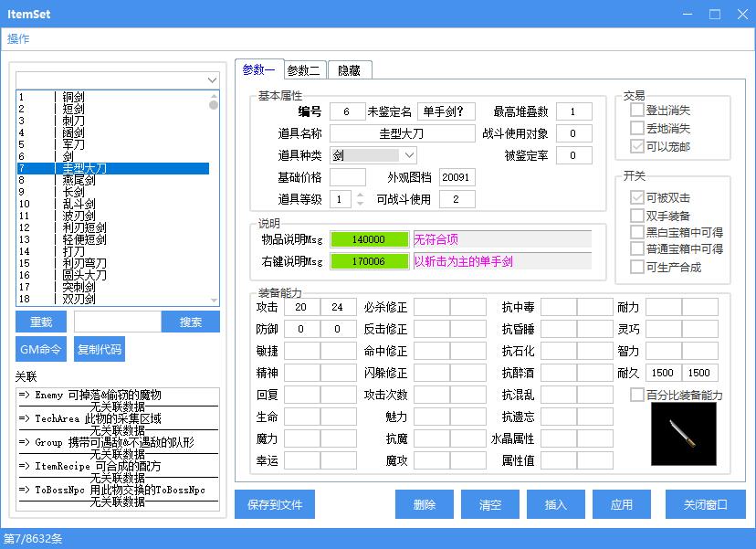Screen dimensions: 756x549
Task: Click the green 140000 物品说明Msg field
Action: click(370, 239)
